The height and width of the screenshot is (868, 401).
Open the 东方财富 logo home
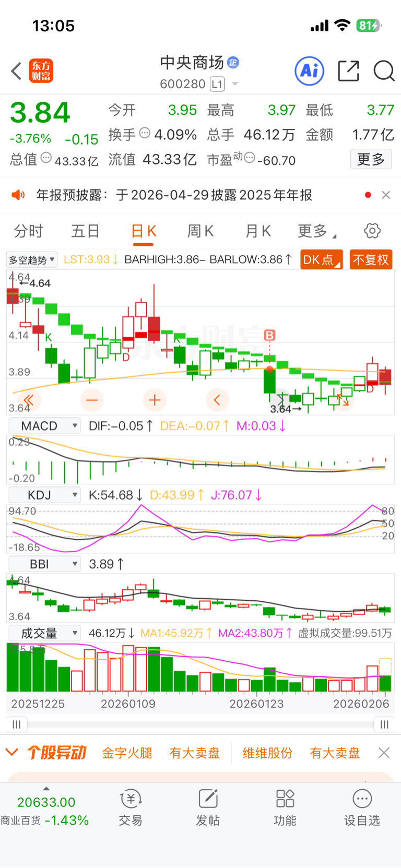(x=41, y=71)
